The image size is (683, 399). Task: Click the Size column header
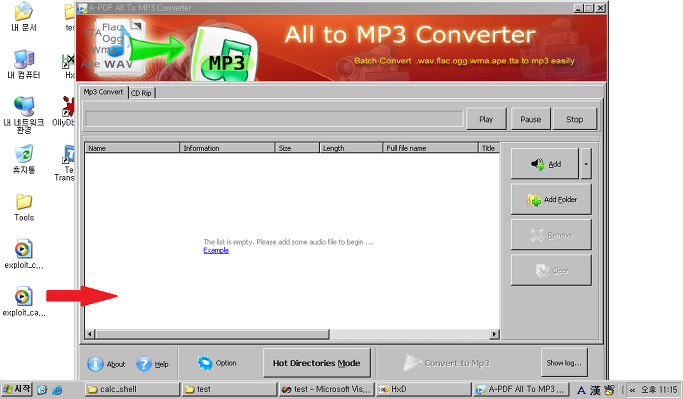click(297, 148)
